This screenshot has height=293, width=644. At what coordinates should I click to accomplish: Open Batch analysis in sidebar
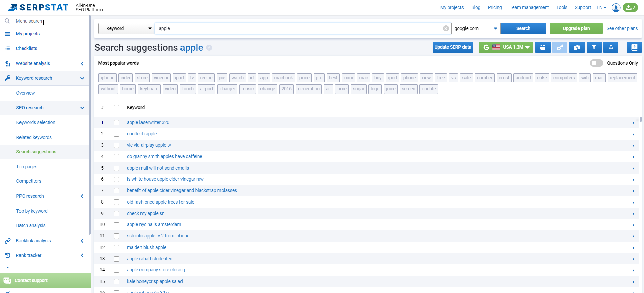(x=31, y=225)
